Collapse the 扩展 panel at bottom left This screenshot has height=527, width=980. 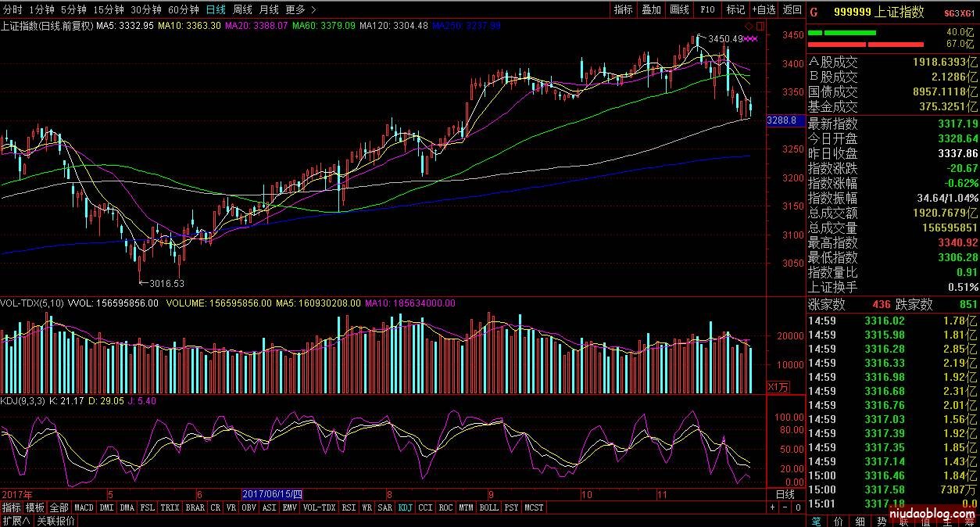tap(16, 521)
